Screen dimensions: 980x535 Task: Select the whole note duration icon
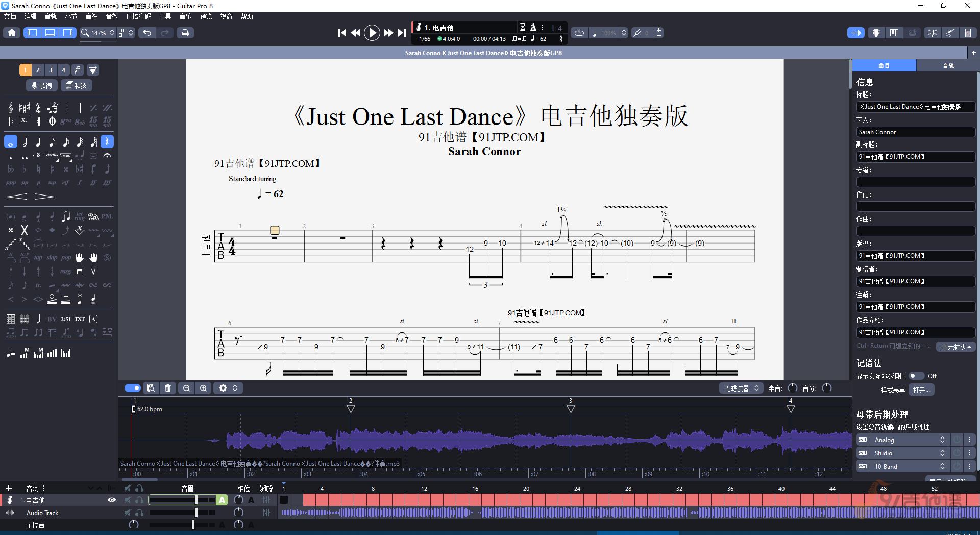click(11, 142)
